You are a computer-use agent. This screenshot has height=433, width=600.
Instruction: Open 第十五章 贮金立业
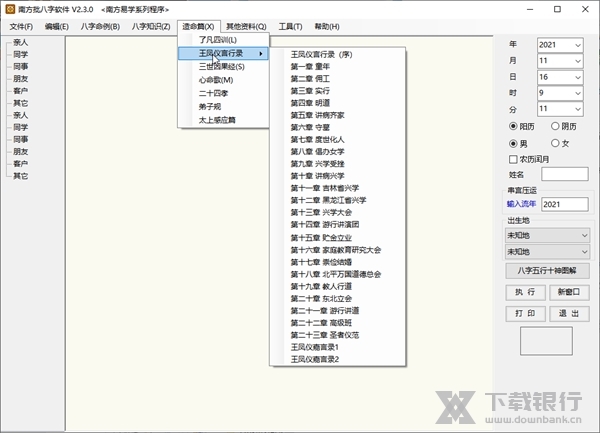click(338, 238)
